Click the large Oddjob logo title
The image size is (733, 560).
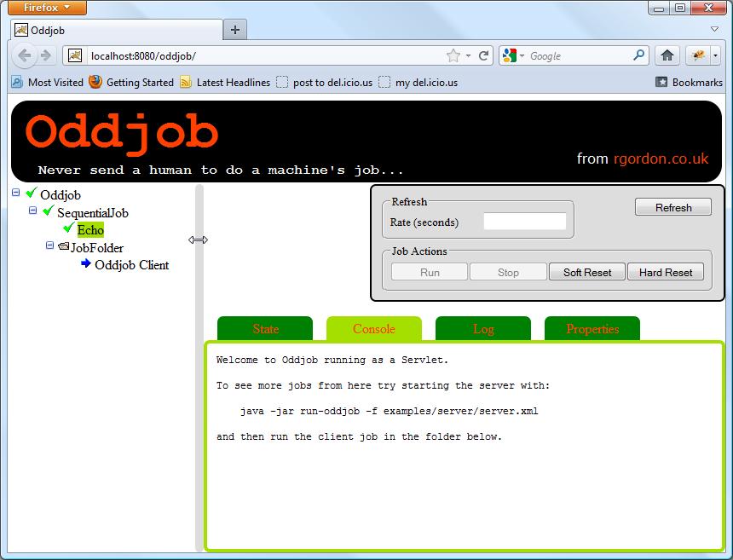point(122,134)
